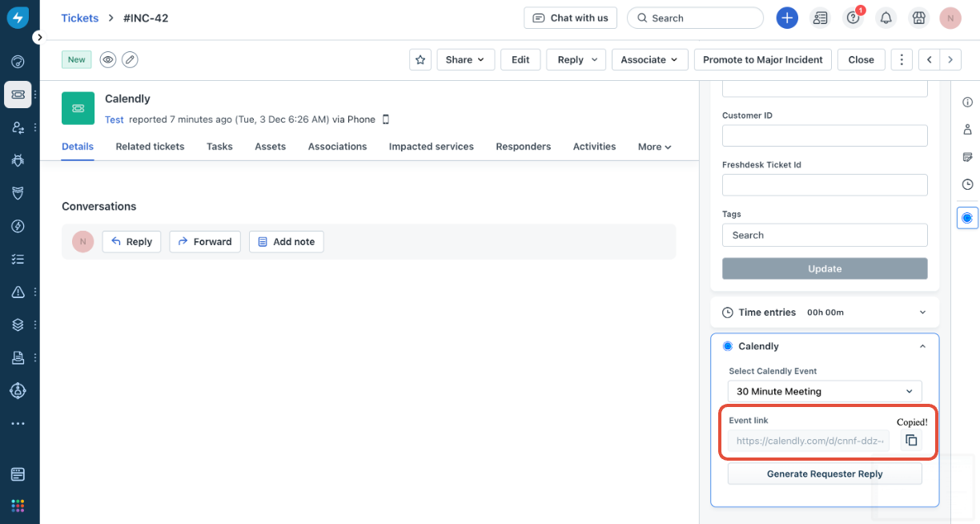Select the Details tab
This screenshot has height=524, width=980.
tap(78, 147)
